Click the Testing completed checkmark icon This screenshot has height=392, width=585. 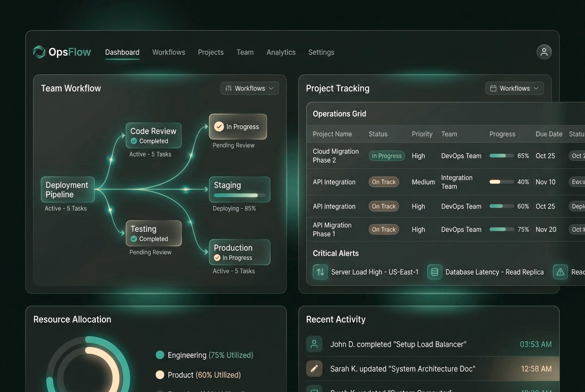point(134,239)
